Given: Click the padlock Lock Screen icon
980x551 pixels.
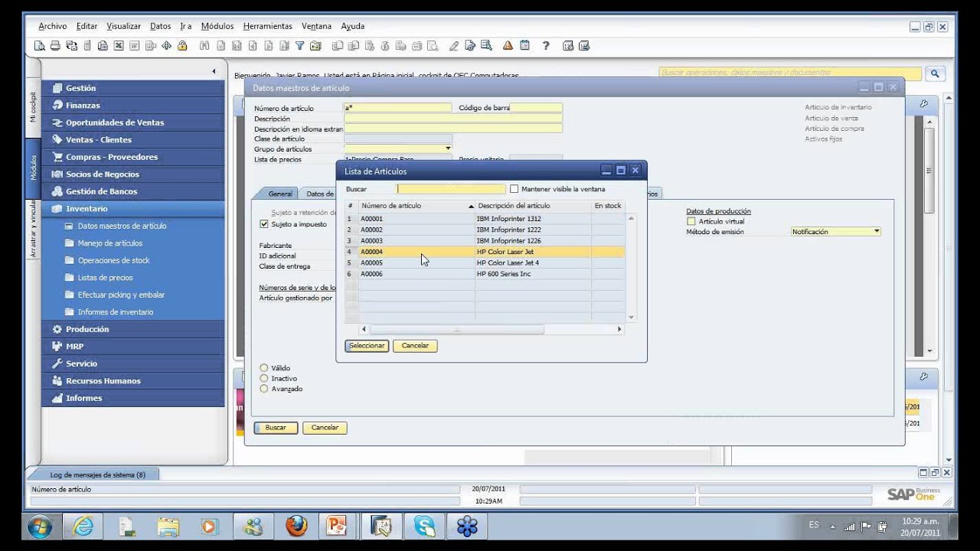Looking at the screenshot, I should point(182,46).
